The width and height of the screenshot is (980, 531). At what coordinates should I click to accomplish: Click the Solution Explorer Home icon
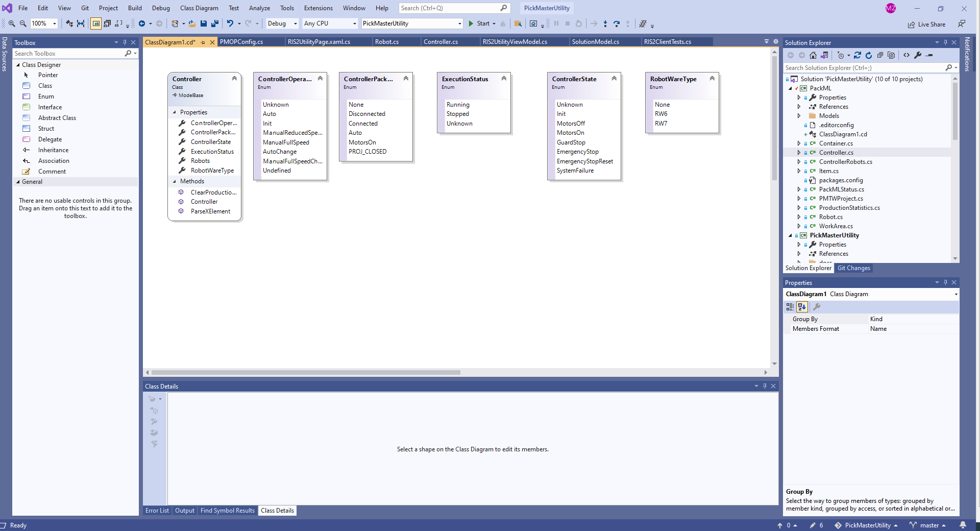coord(813,55)
